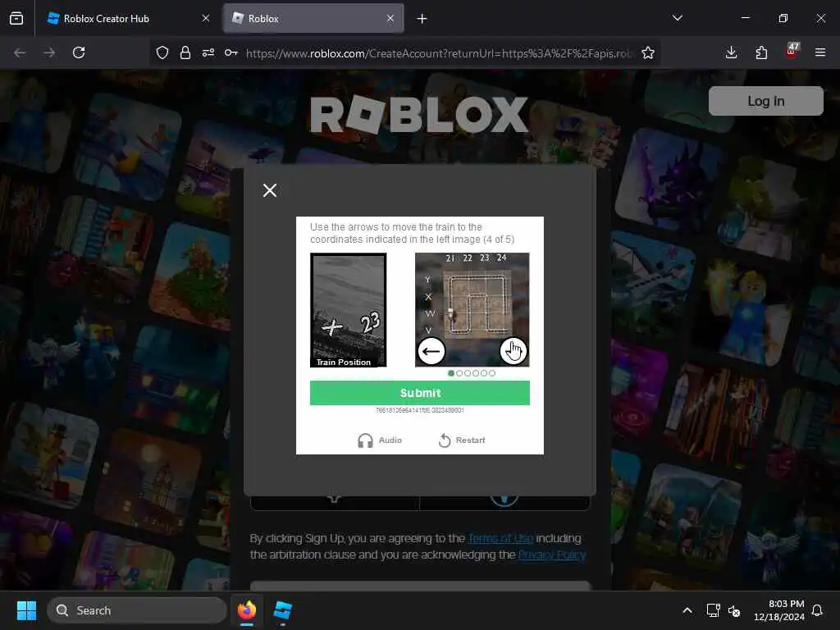Viewport: 840px width, 630px height.
Task: Open the Privacy Policy link
Action: point(552,555)
